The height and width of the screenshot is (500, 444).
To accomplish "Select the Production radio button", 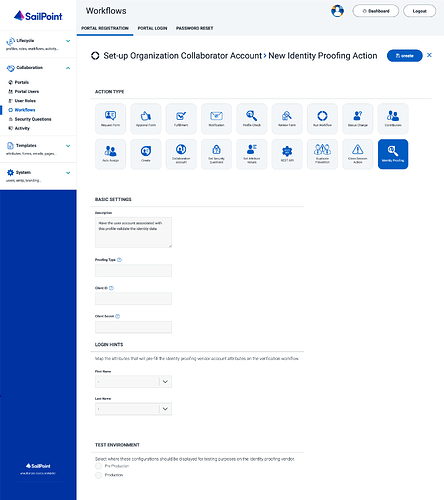I will [98, 475].
